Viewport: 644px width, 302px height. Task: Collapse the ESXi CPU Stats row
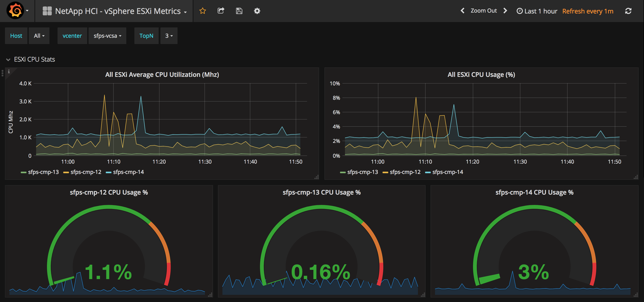(x=9, y=60)
